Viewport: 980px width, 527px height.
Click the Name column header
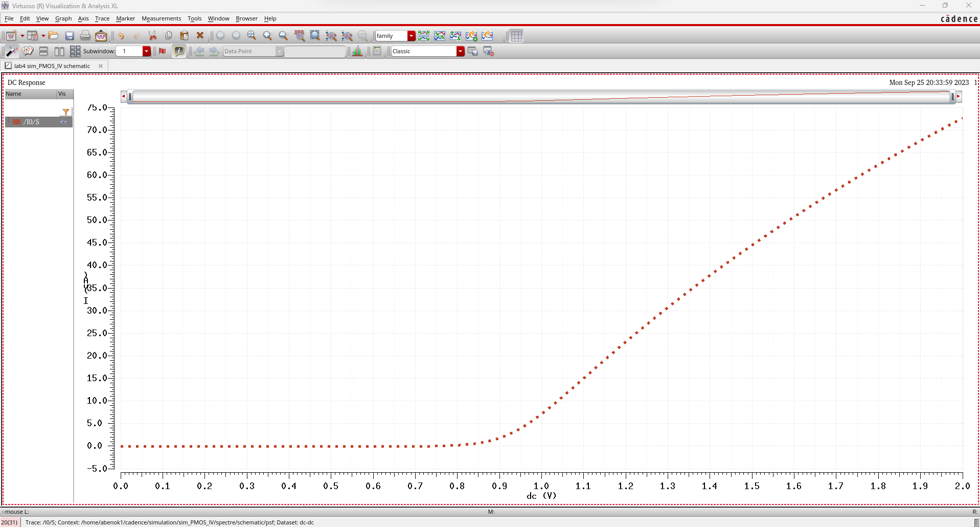31,94
